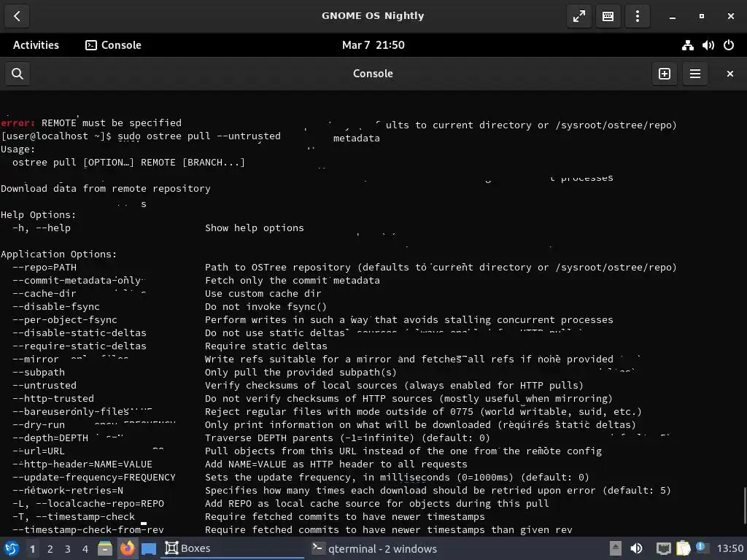747x560 pixels.
Task: Open search in the Console window
Action: click(x=18, y=74)
